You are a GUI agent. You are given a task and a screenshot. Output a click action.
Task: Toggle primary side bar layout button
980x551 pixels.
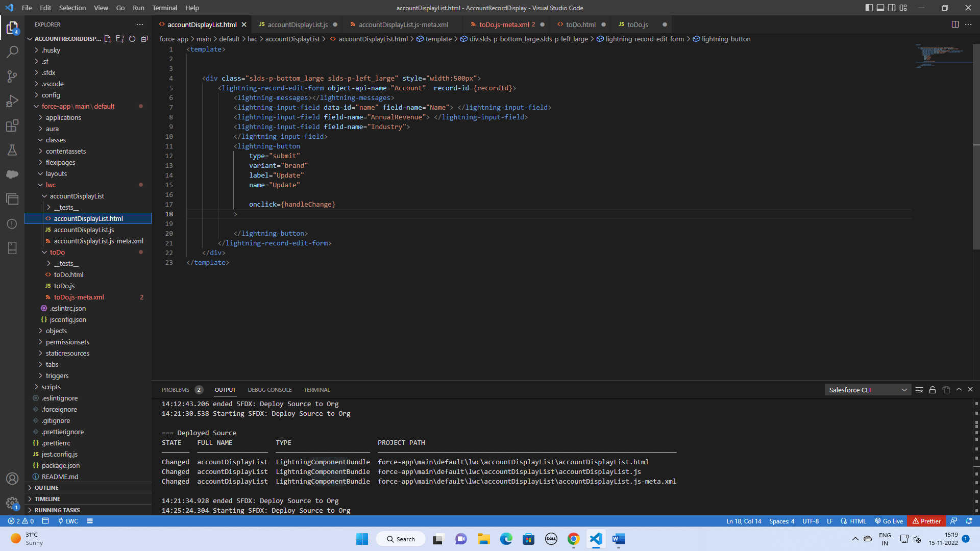coord(869,8)
